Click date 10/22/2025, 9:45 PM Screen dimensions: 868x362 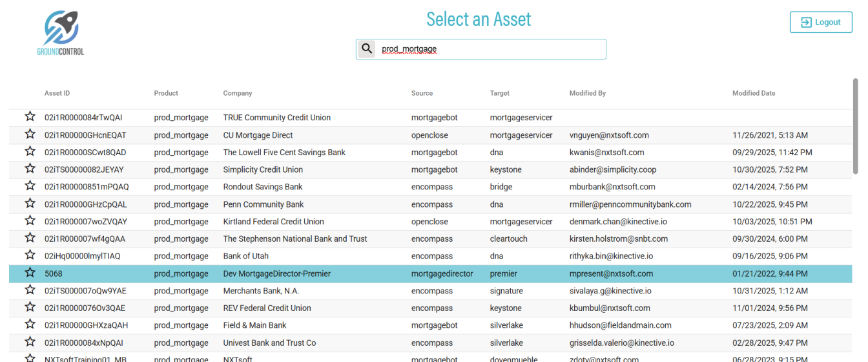(770, 204)
